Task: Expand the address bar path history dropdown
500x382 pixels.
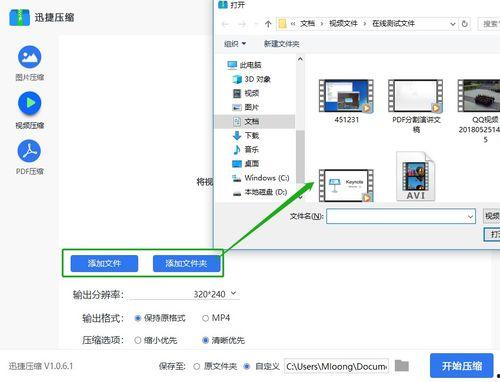Action: click(x=452, y=24)
